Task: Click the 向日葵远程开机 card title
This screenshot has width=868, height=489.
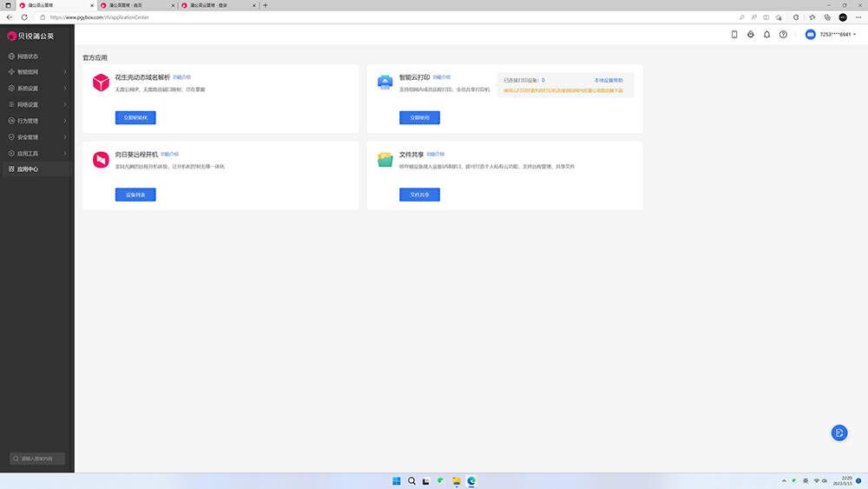Action: point(136,155)
